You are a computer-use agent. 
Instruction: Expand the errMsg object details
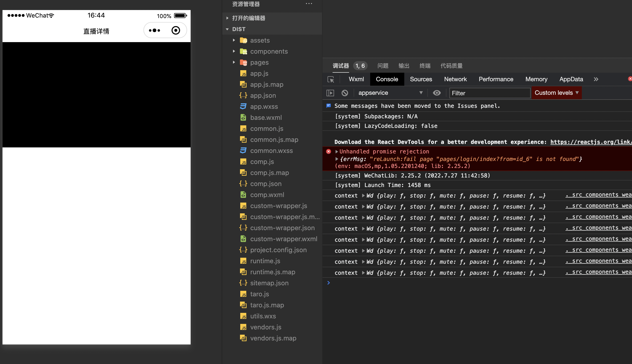337,159
